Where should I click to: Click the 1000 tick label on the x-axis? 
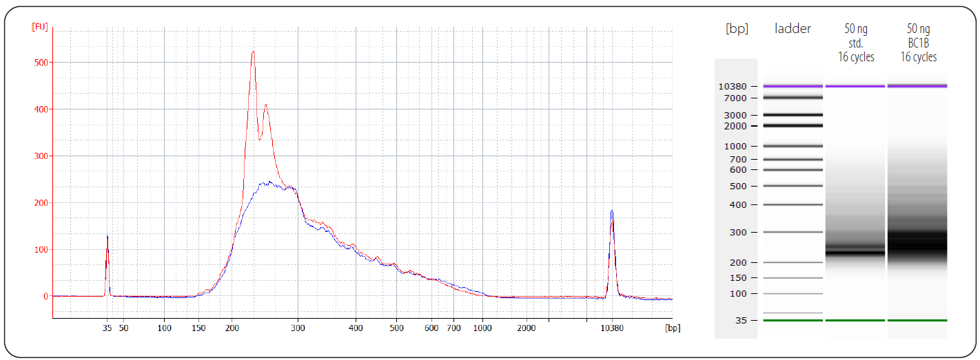482,328
